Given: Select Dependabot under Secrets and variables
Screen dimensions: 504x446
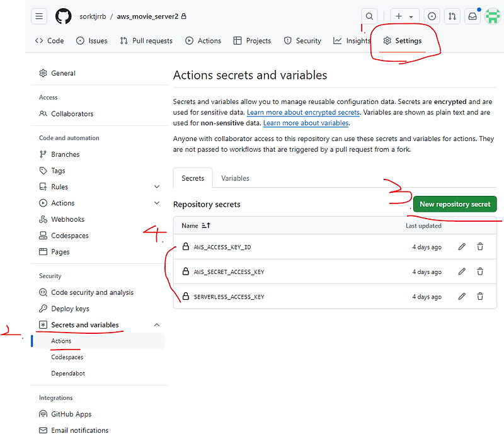Looking at the screenshot, I should point(68,373).
